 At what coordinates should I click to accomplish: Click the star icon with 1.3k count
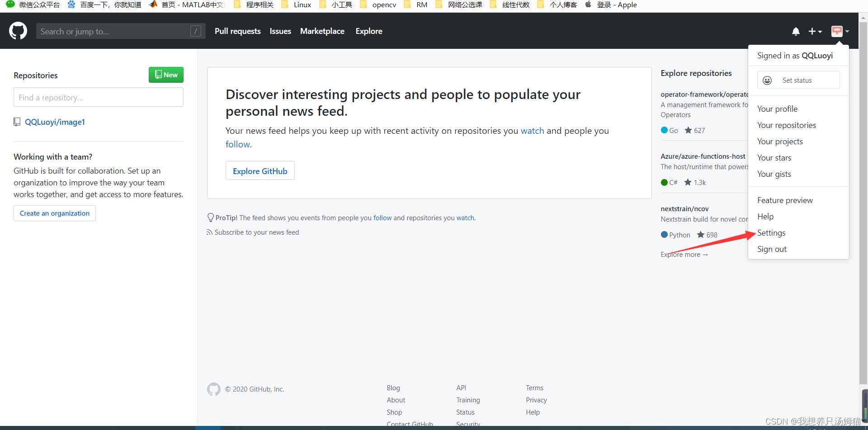(x=688, y=182)
